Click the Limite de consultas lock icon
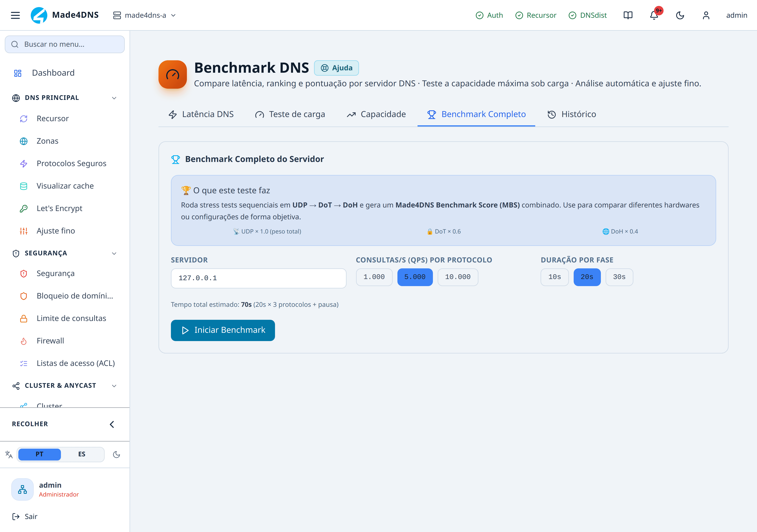Viewport: 757px width, 532px height. pos(24,318)
